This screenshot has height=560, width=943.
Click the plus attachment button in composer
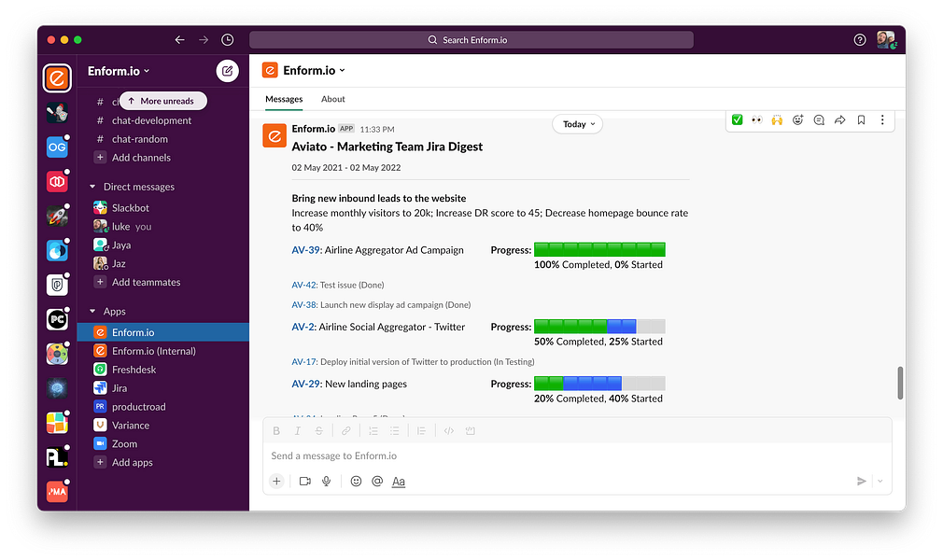(x=276, y=482)
